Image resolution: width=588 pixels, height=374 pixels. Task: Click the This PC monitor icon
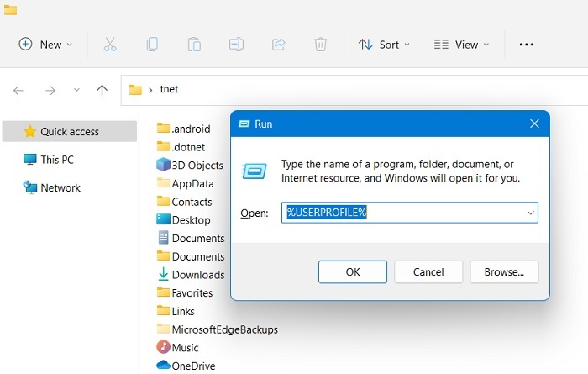(x=30, y=160)
